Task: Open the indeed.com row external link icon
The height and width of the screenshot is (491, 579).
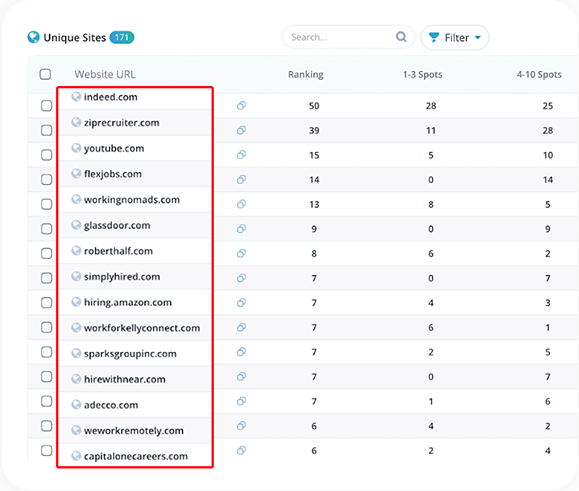Action: tap(241, 106)
